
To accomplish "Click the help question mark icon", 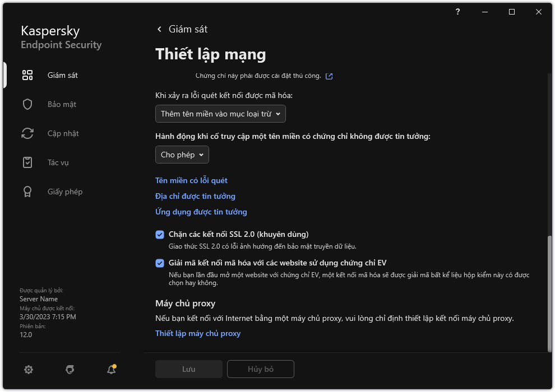I will click(458, 12).
